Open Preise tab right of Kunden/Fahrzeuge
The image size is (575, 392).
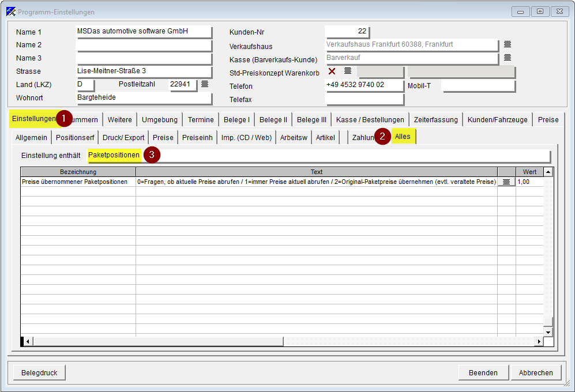[x=548, y=120]
